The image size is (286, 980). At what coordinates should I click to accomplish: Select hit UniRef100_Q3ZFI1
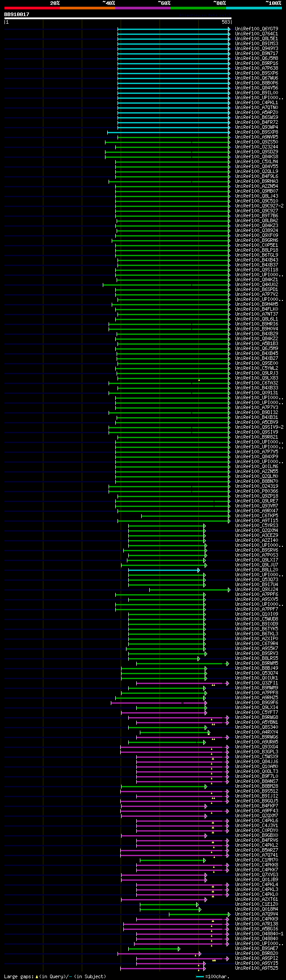(x=257, y=683)
